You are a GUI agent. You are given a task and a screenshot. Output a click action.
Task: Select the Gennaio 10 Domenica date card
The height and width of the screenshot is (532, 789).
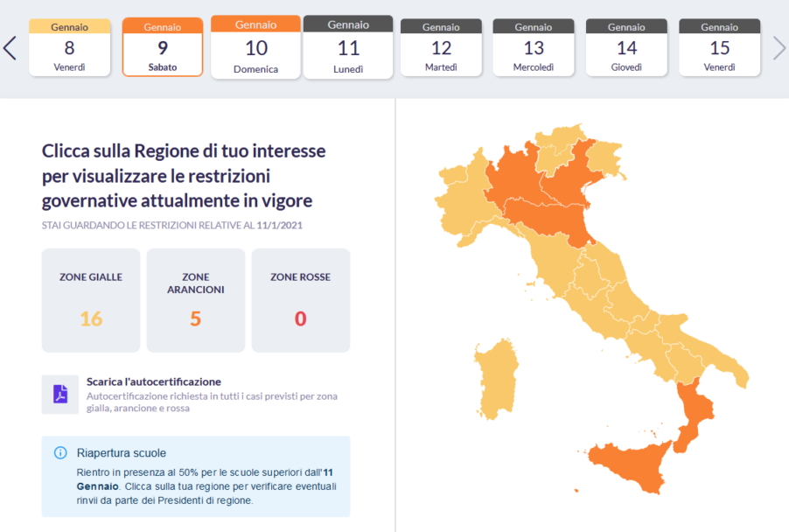pos(255,48)
